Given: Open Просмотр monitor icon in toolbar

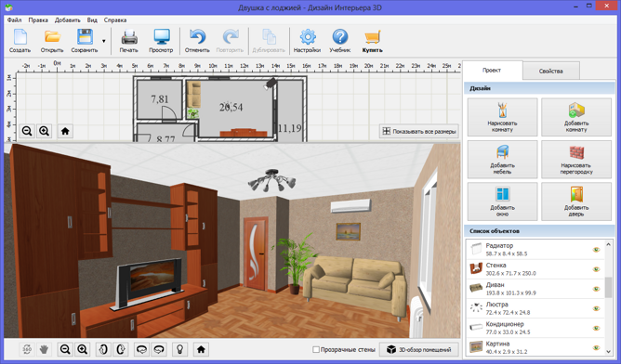Looking at the screenshot, I should tap(161, 37).
